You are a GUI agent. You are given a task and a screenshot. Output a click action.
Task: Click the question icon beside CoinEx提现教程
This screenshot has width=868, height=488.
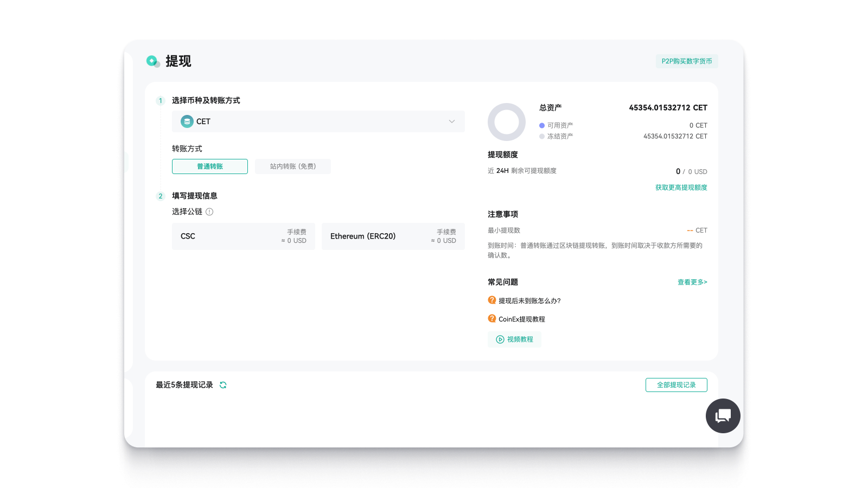492,319
